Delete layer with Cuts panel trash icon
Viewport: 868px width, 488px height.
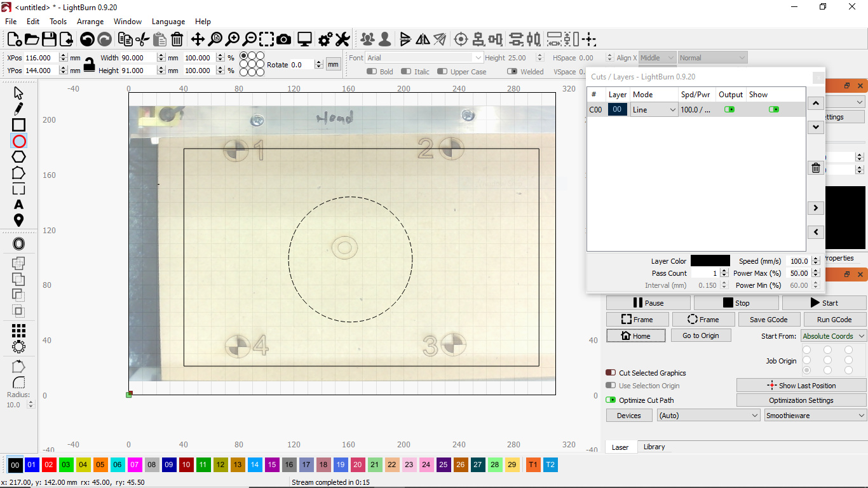tap(816, 168)
